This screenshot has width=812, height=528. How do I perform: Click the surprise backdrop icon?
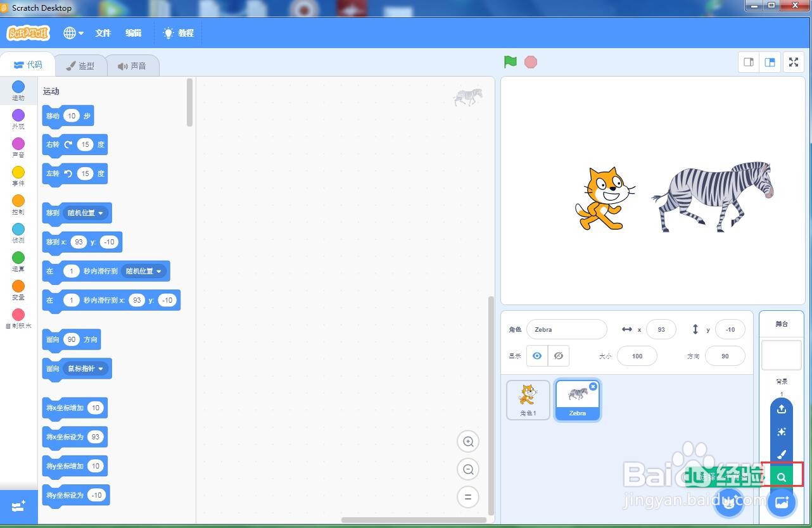[782, 432]
